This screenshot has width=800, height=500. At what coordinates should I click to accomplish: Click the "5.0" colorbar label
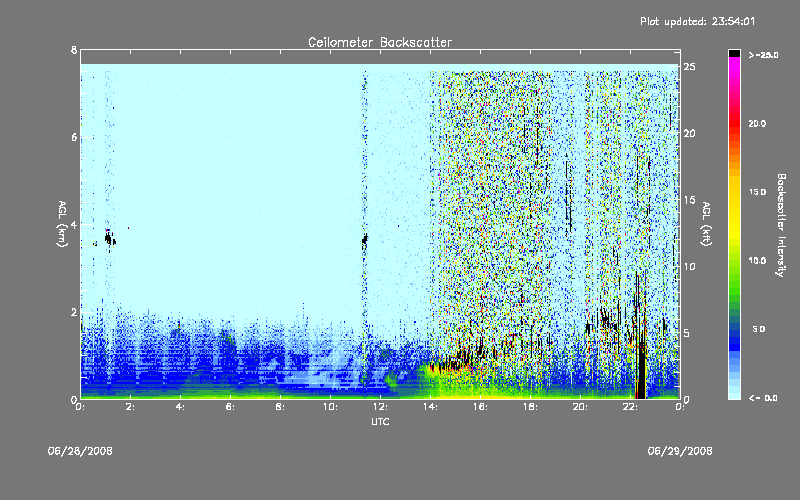point(759,329)
